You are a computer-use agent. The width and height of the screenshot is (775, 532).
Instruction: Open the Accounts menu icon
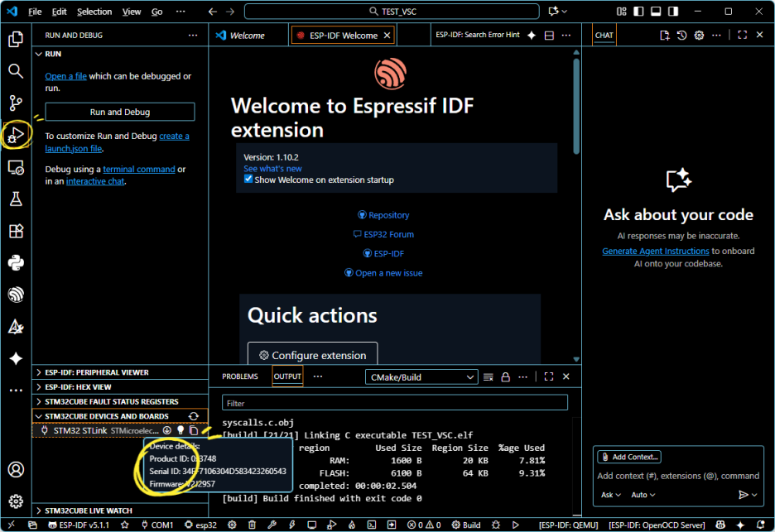pos(16,469)
